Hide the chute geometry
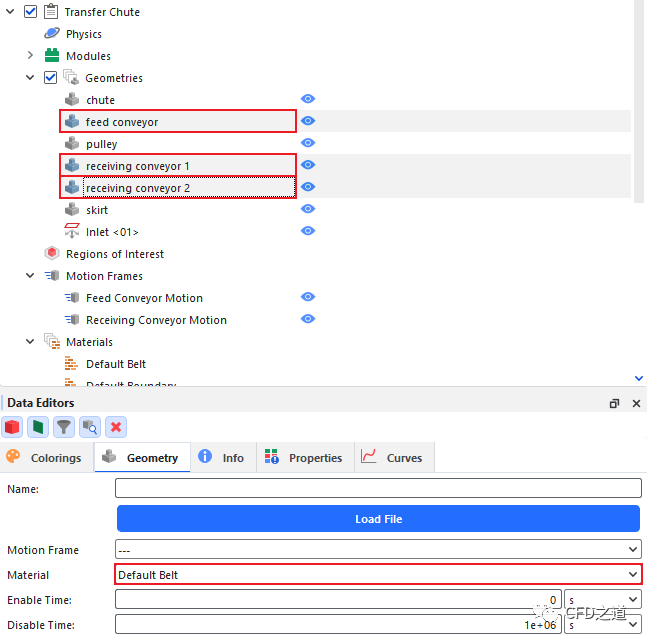 tap(308, 99)
